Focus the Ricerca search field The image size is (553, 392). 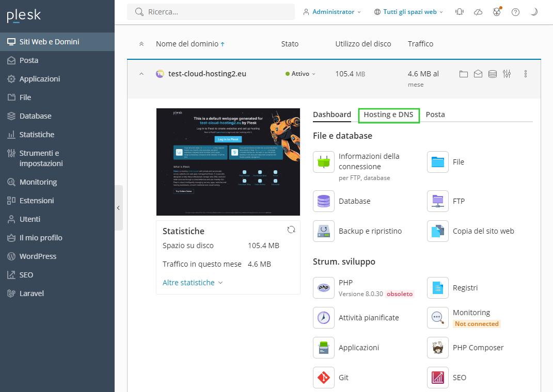coord(211,12)
